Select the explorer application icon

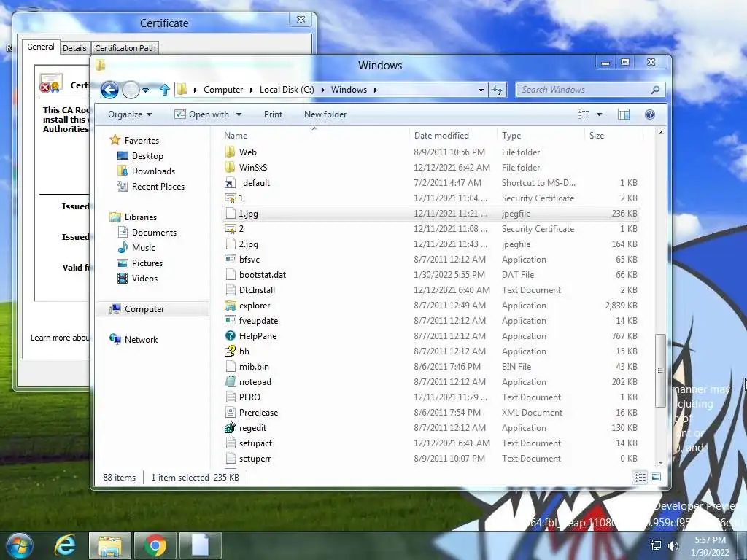pos(230,306)
